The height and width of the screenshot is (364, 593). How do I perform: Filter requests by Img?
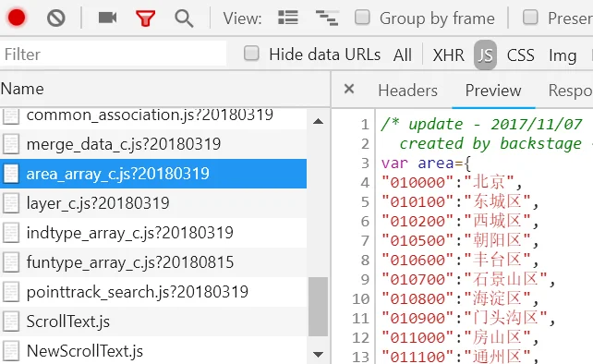point(563,55)
